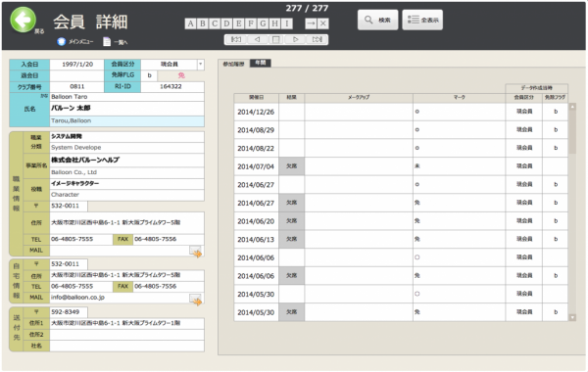Select the letter H filter button
Viewport: 588px width, 372px height.
274,23
